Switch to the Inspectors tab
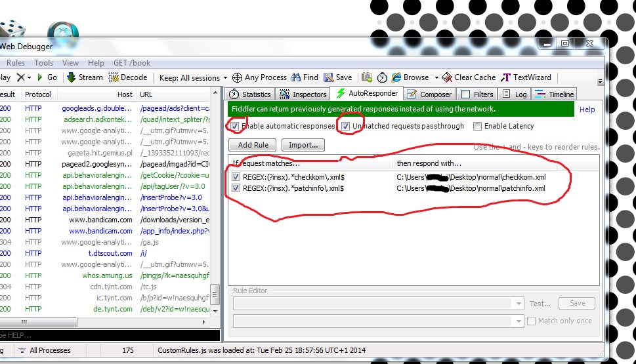Viewport: 636px width, 364px height. tap(303, 94)
